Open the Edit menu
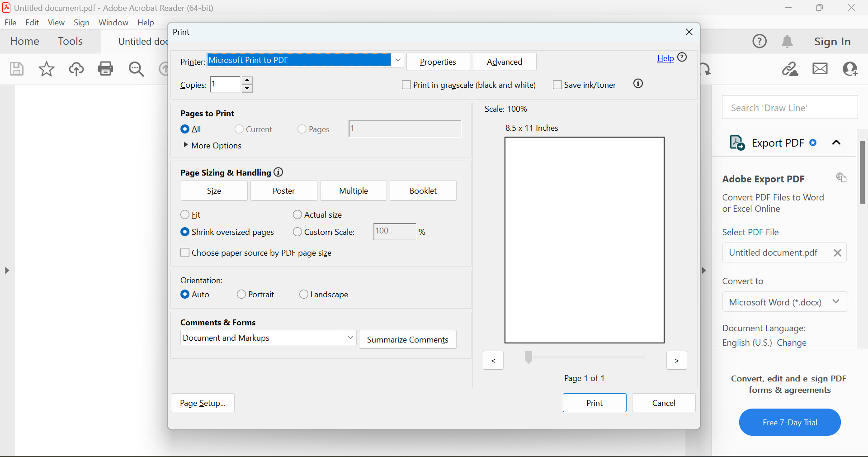 tap(32, 22)
